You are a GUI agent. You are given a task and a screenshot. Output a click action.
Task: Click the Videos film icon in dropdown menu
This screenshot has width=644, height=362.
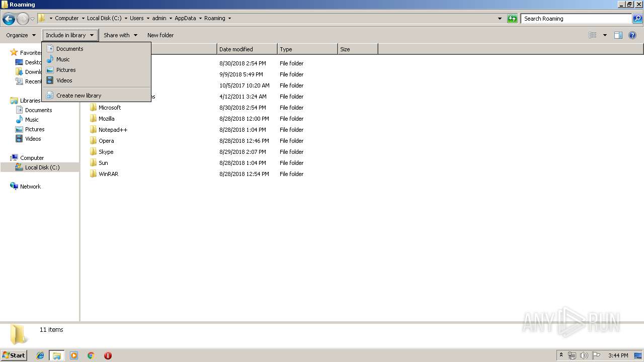point(50,80)
